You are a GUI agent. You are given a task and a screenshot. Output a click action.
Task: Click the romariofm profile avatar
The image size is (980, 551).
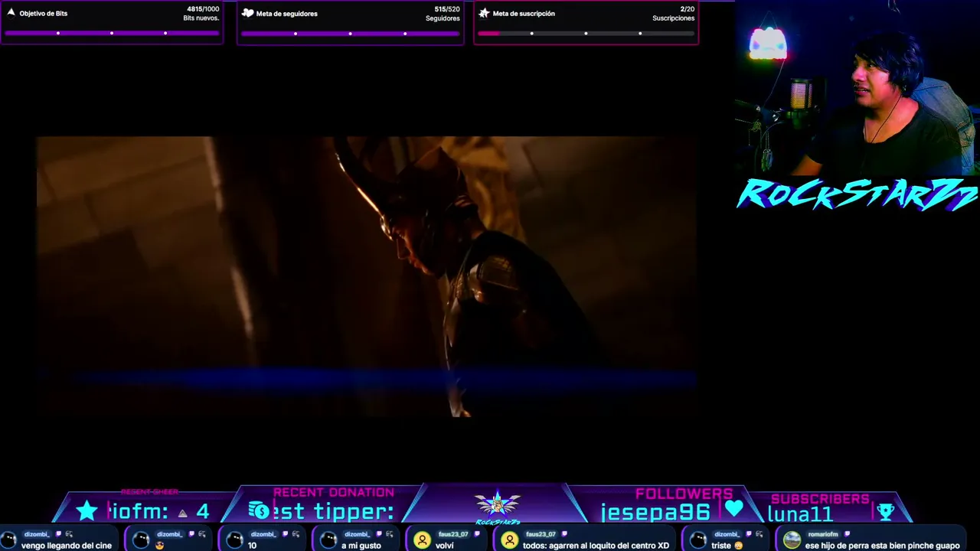[792, 540]
